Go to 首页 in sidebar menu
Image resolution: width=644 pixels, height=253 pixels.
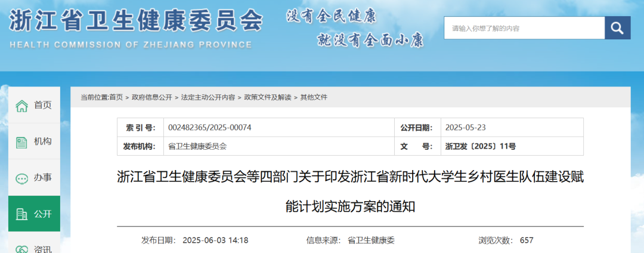pos(34,105)
